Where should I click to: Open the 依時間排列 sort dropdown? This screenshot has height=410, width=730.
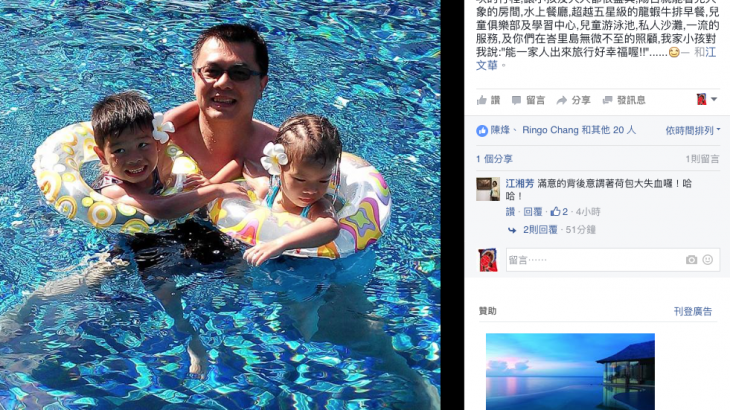coord(693,130)
